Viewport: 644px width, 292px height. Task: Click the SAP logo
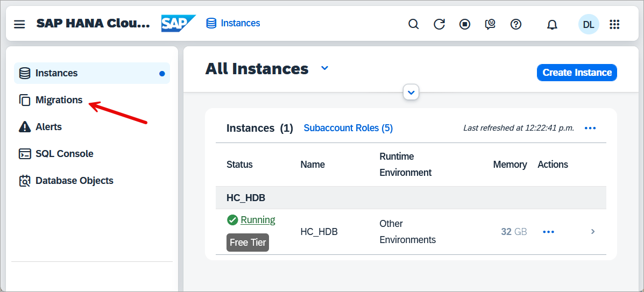[178, 24]
